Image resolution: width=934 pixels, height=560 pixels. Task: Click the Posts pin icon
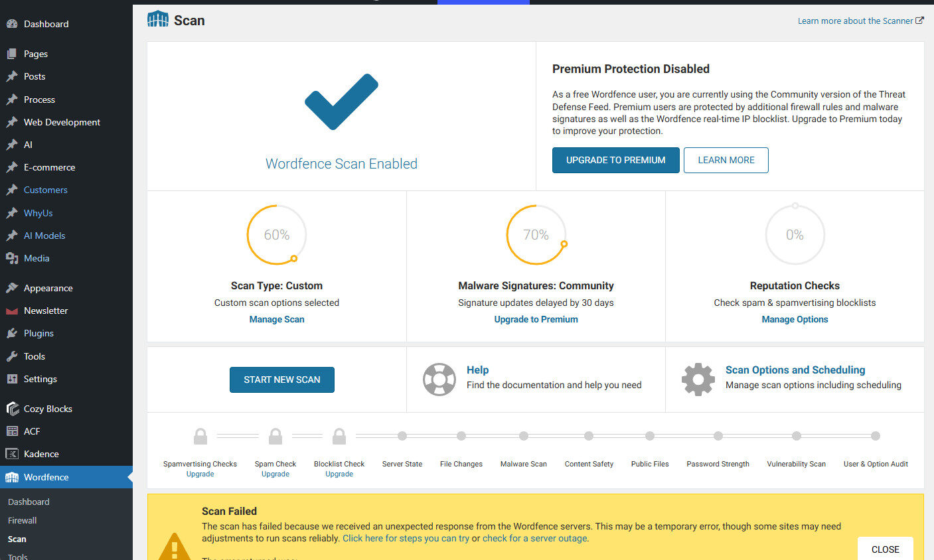click(12, 76)
